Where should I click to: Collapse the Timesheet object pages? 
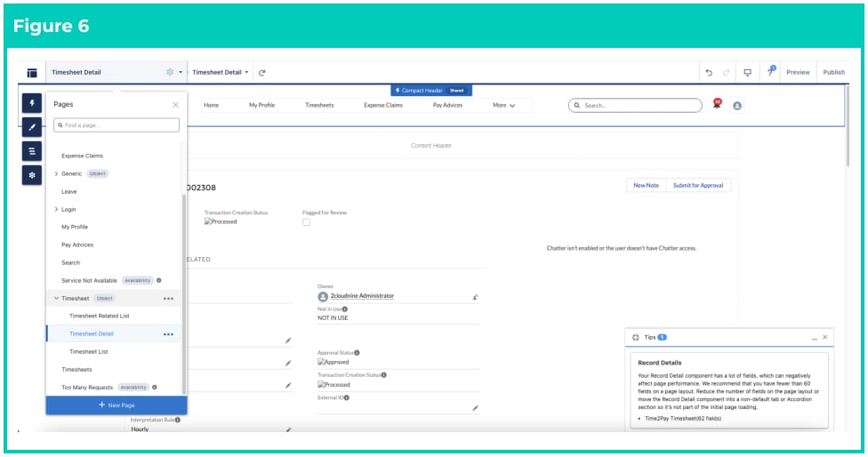click(56, 298)
